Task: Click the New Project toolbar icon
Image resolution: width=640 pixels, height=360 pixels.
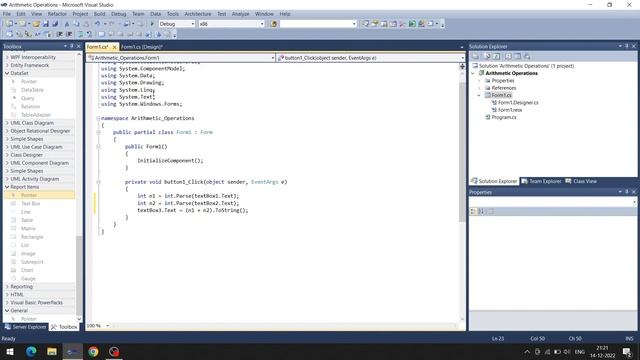Action: click(9, 24)
